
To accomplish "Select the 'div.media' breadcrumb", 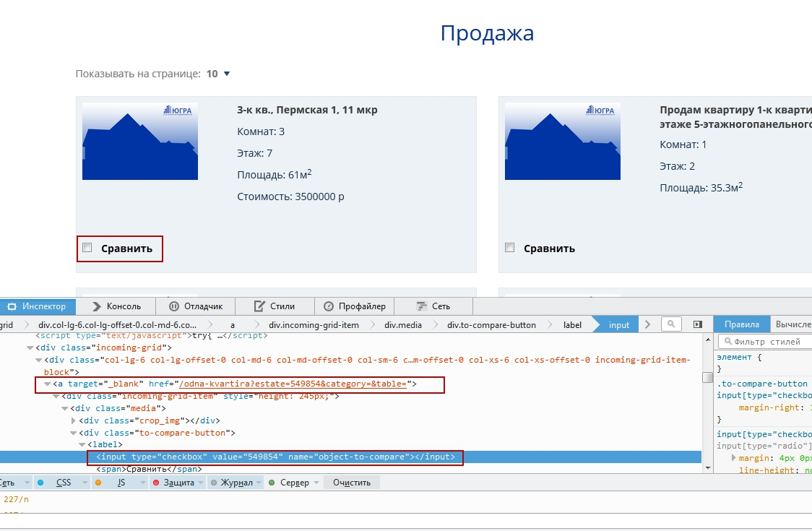I will pyautogui.click(x=403, y=325).
